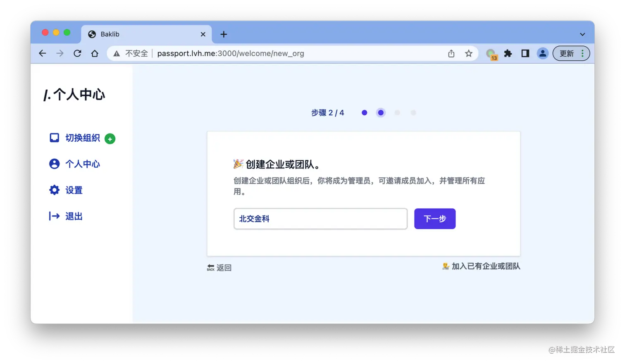The width and height of the screenshot is (625, 364).
Task: Click the 返回 back link
Action: pos(224,268)
